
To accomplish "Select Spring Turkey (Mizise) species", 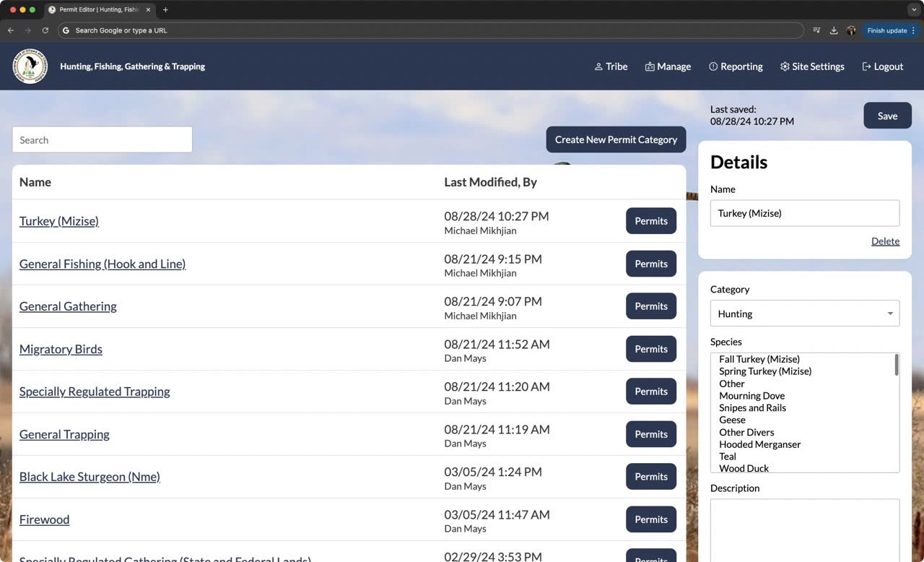I will coord(765,371).
